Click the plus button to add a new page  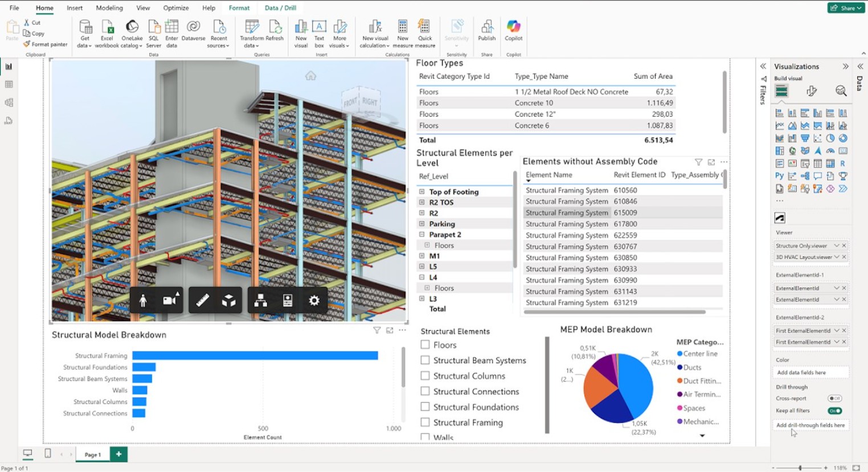[118, 454]
